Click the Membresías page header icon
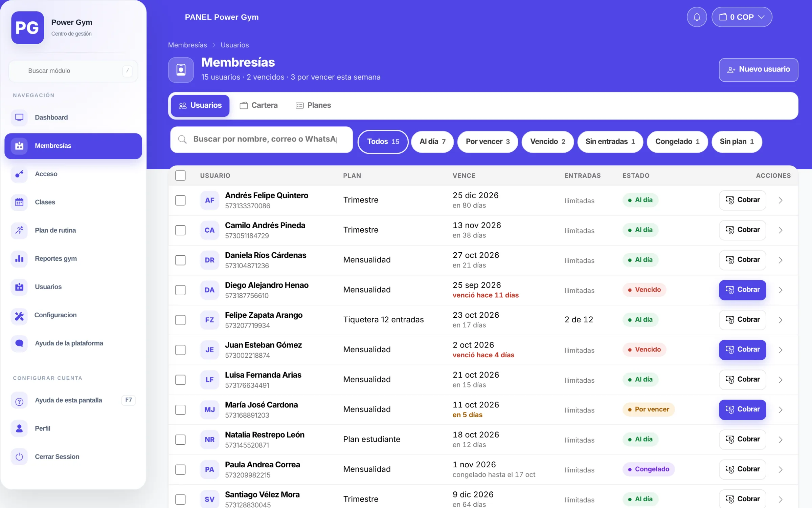The width and height of the screenshot is (812, 508). pos(181,70)
